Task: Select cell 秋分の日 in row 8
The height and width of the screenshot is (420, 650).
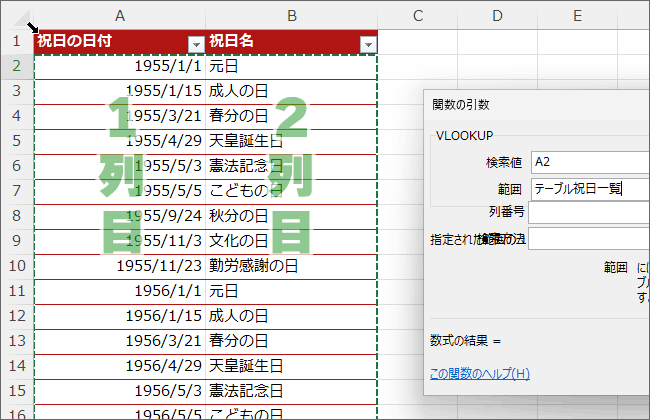Action: tap(291, 216)
